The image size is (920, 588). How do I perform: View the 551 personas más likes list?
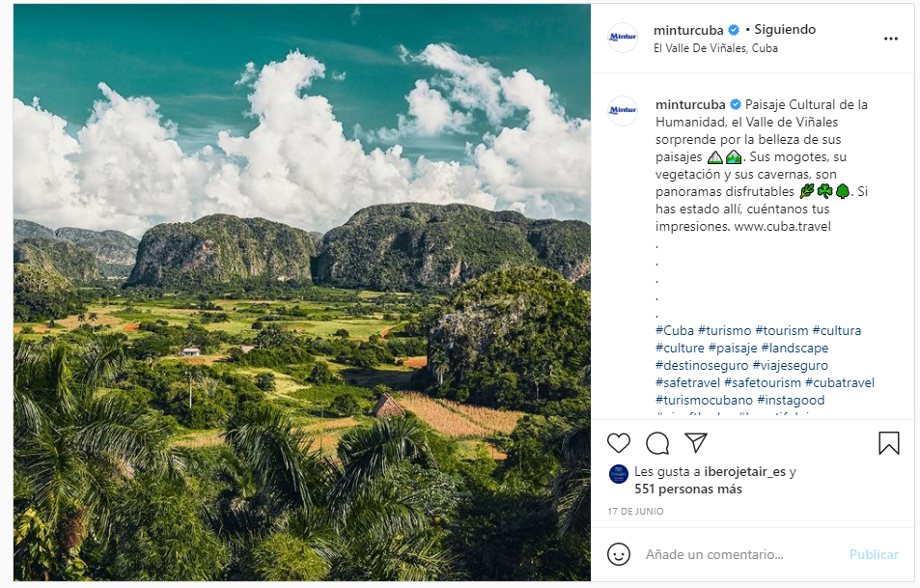(688, 490)
